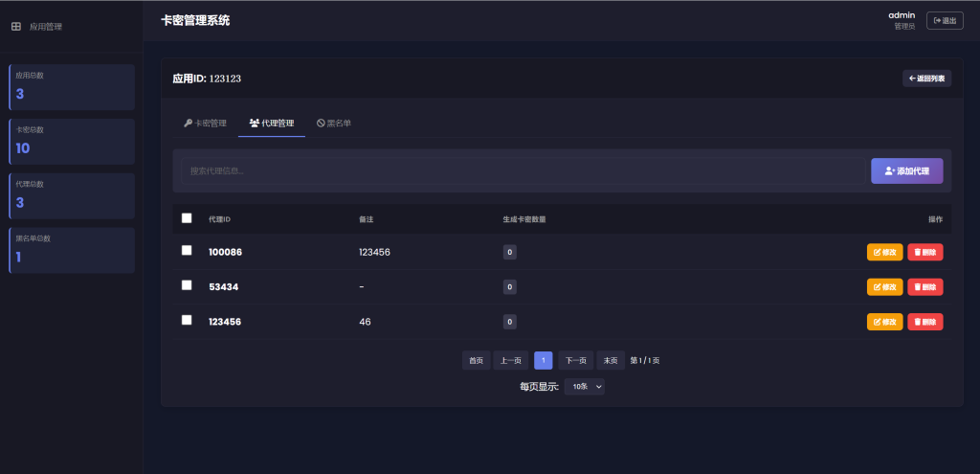Check the checkbox for agent 53434

(187, 285)
